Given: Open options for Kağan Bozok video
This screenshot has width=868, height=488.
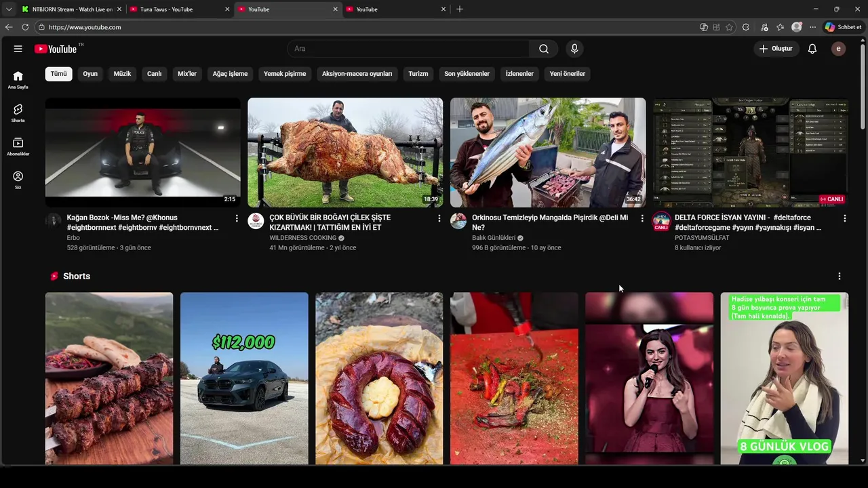Looking at the screenshot, I should pyautogui.click(x=237, y=218).
